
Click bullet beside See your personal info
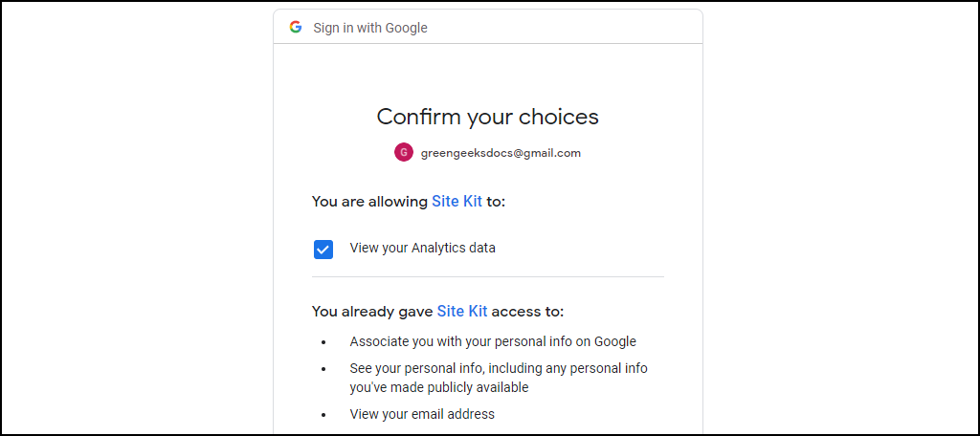point(323,369)
